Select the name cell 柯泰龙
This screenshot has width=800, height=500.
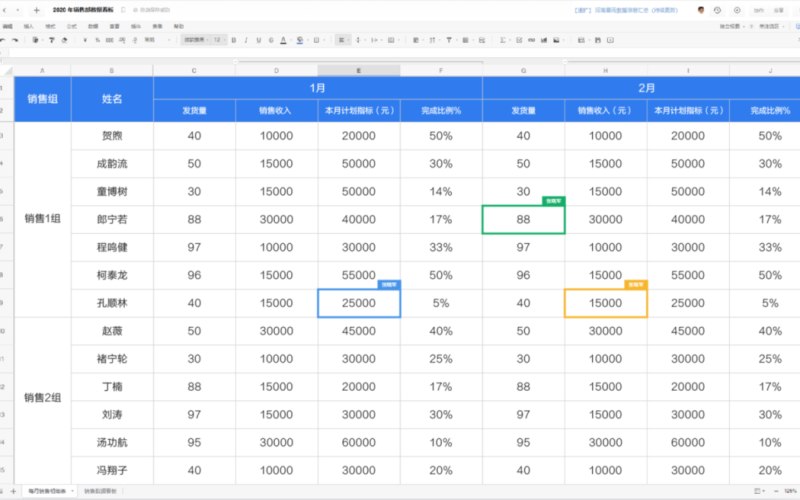(x=112, y=275)
